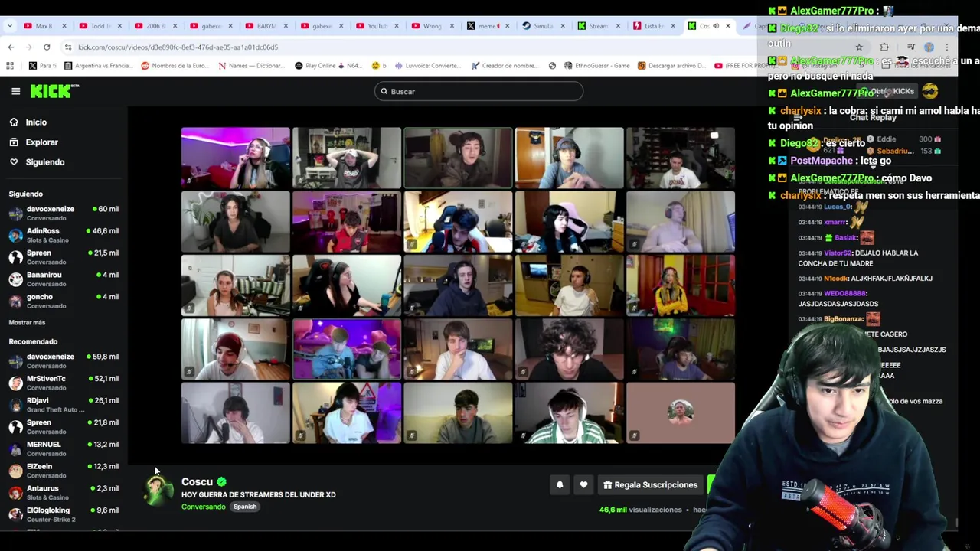Close the active Coscu Kick tab
The image size is (980, 551).
tap(728, 26)
